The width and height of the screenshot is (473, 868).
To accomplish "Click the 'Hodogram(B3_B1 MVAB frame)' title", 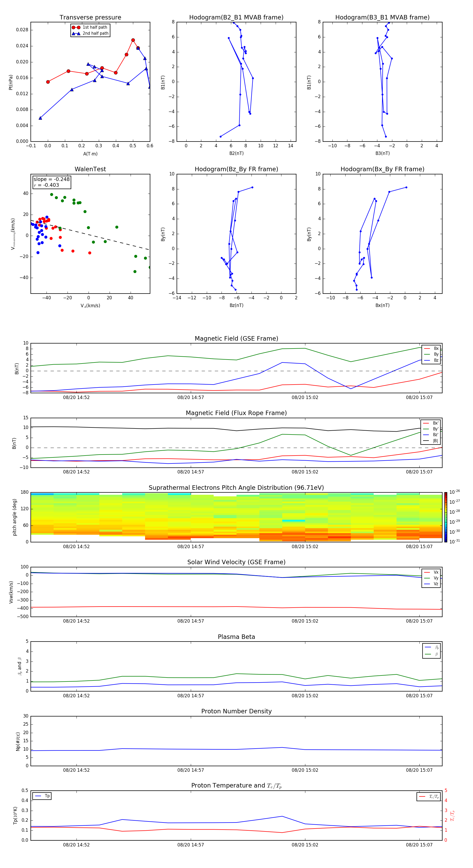I will tap(382, 18).
